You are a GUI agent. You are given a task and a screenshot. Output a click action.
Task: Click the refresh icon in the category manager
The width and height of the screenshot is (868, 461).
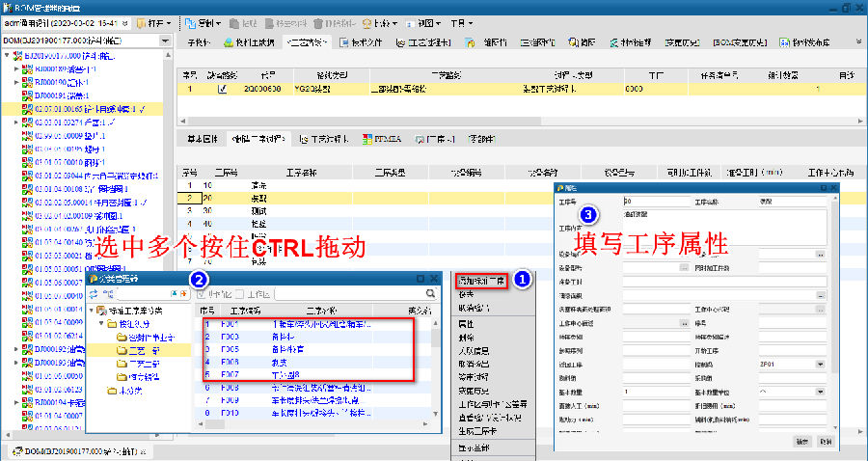tap(94, 294)
